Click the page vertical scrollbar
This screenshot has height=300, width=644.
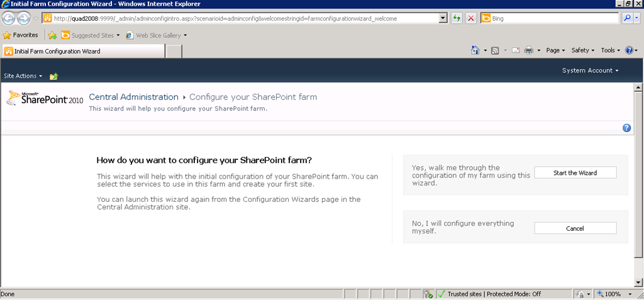(x=638, y=185)
